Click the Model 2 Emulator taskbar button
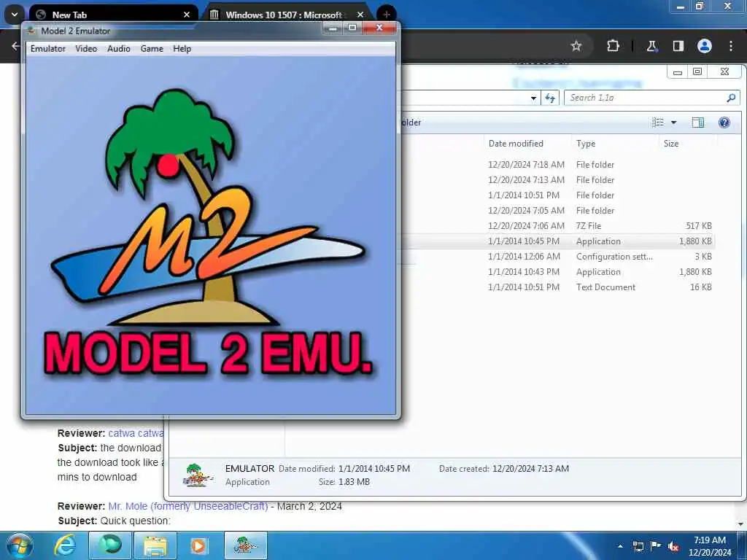The width and height of the screenshot is (747, 560). [x=245, y=545]
